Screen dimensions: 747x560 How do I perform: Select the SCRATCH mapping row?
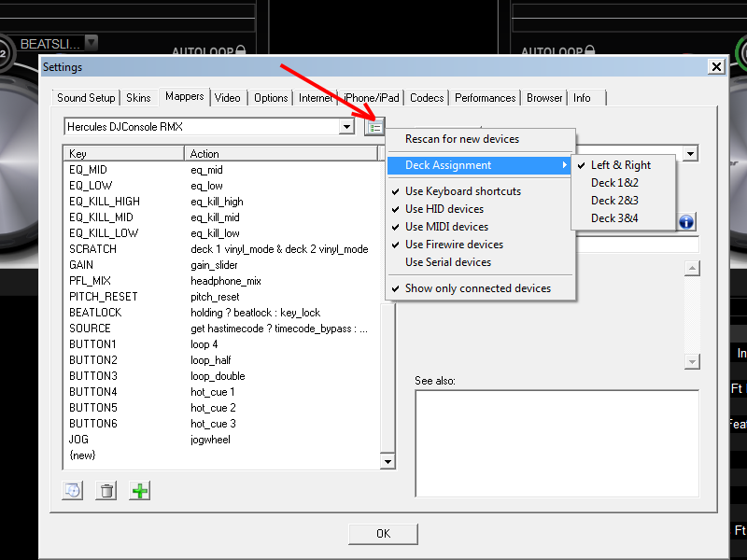pyautogui.click(x=222, y=249)
